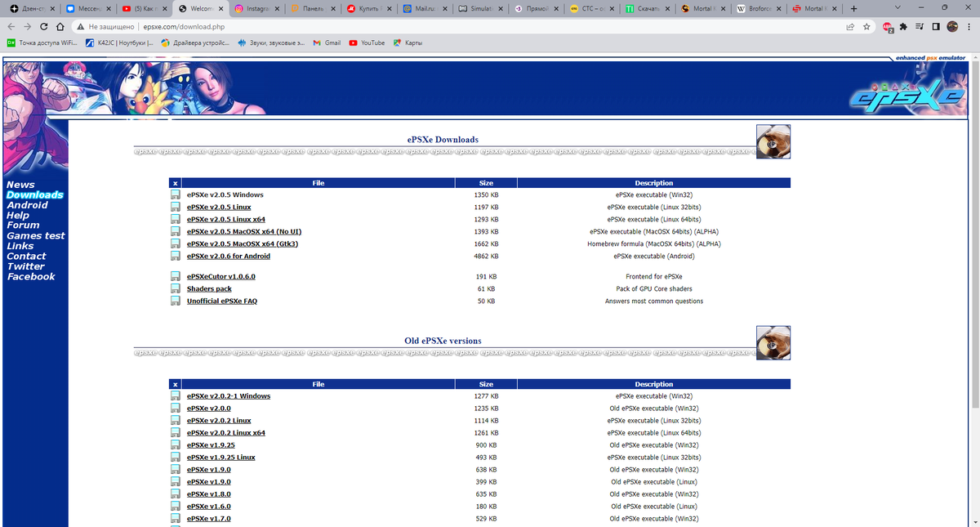Open the YouTube bookmark

click(367, 42)
